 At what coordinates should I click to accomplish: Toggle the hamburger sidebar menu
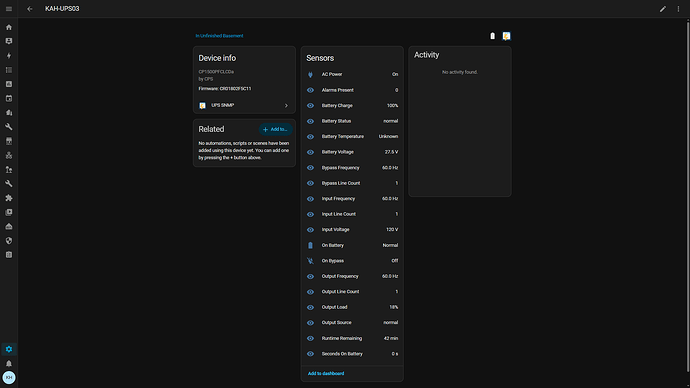pyautogui.click(x=9, y=9)
